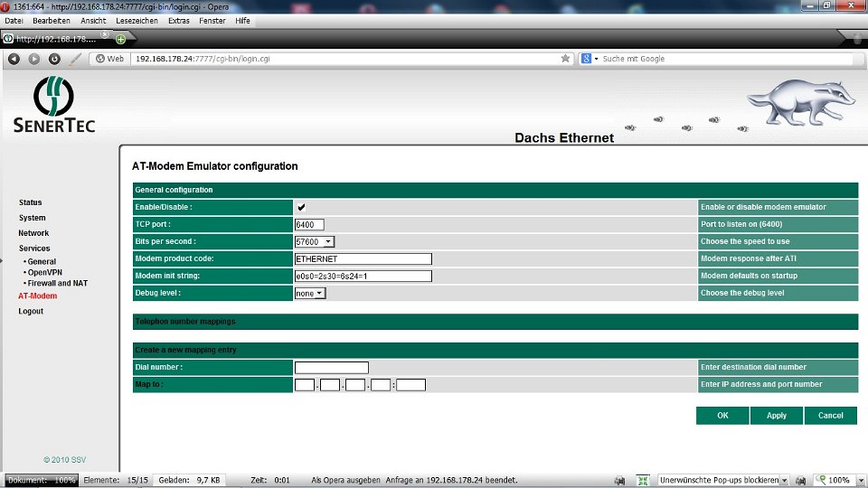Viewport: 868px width, 488px height.
Task: Go to OpenVPN in the sidebar
Action: (45, 272)
